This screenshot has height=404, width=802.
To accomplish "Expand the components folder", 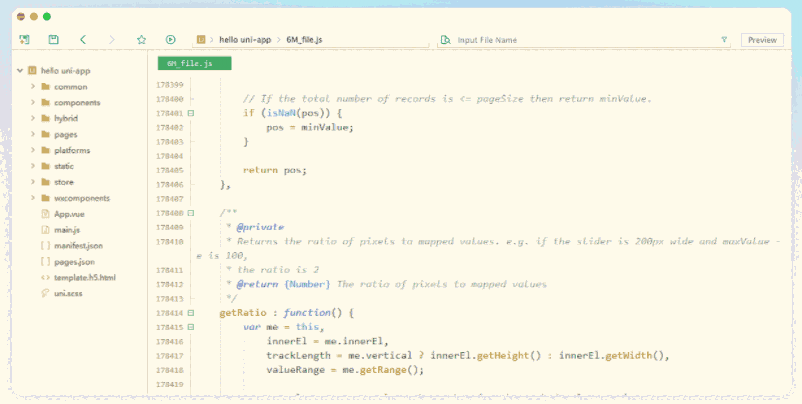I will [33, 103].
